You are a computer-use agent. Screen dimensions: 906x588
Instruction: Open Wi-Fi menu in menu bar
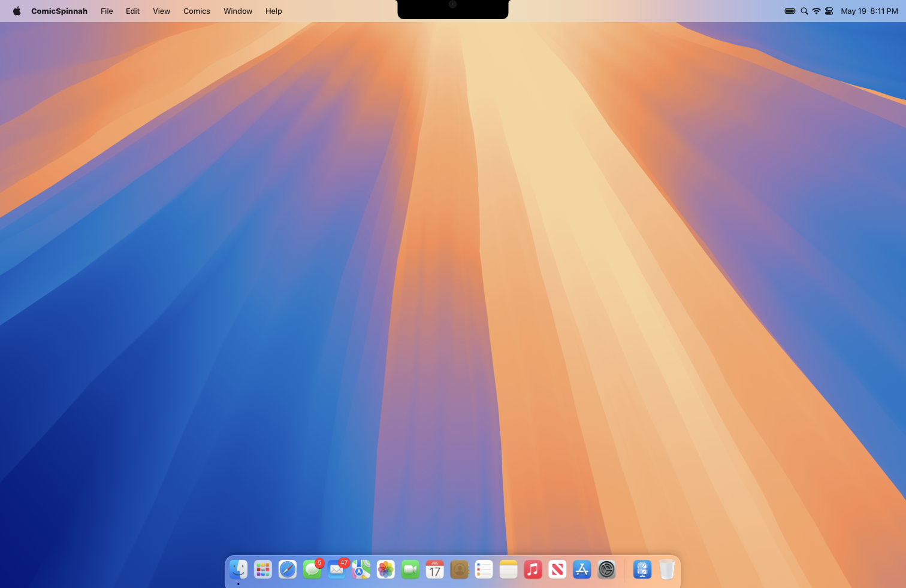tap(816, 11)
